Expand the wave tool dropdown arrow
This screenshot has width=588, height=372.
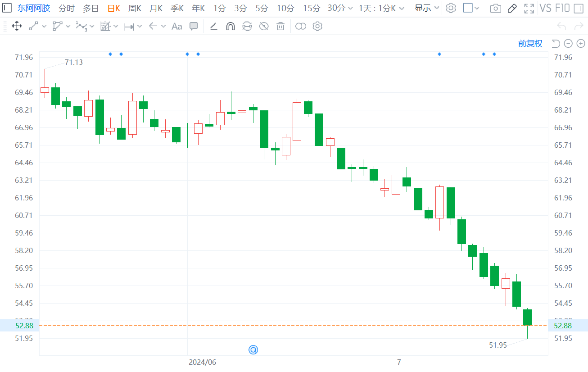(92, 26)
